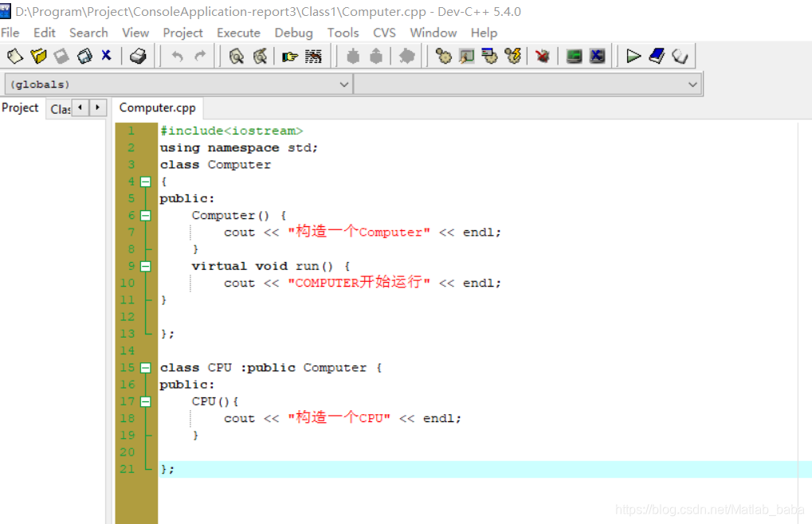The height and width of the screenshot is (524, 812).
Task: Click 'class Computer' declaration on line 3
Action: click(215, 165)
